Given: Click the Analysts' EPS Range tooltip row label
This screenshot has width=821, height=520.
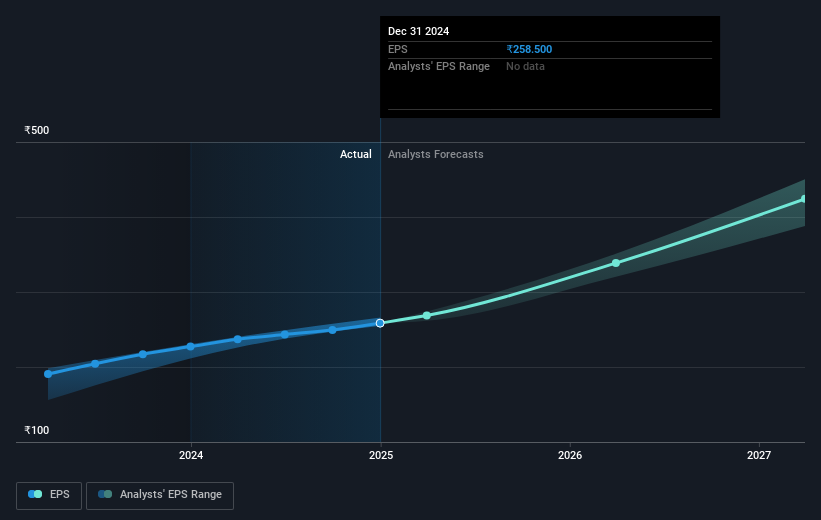Looking at the screenshot, I should [x=439, y=67].
